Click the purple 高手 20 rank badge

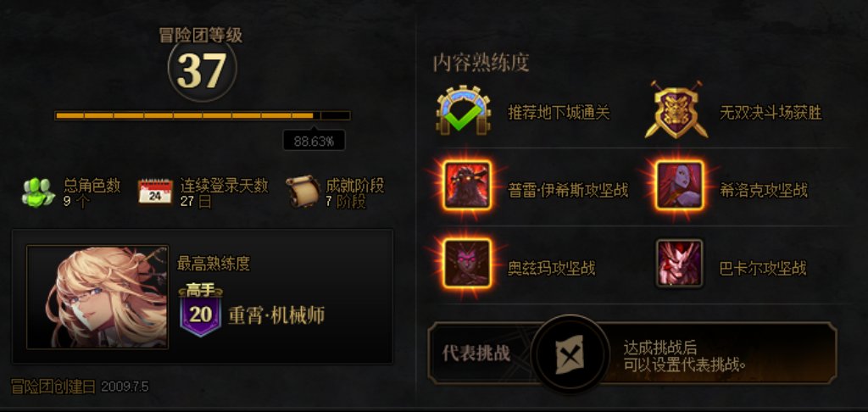200,310
